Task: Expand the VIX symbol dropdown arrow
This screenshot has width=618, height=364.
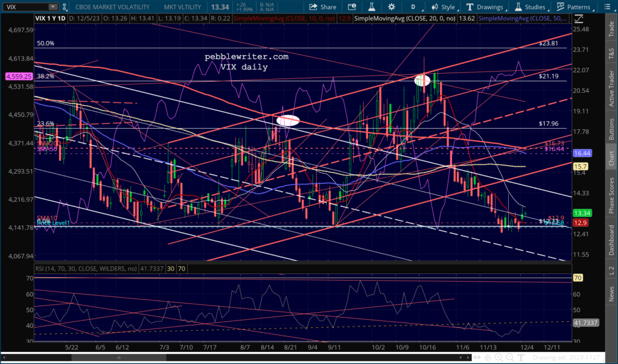Action: coord(53,7)
